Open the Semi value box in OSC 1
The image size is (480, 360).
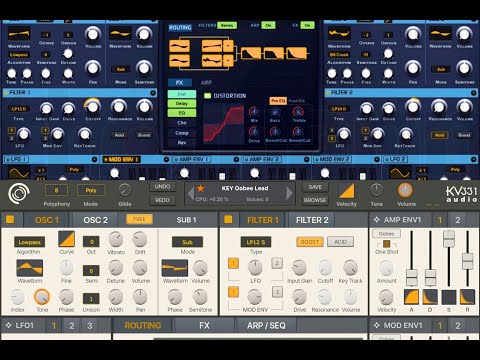[91, 270]
